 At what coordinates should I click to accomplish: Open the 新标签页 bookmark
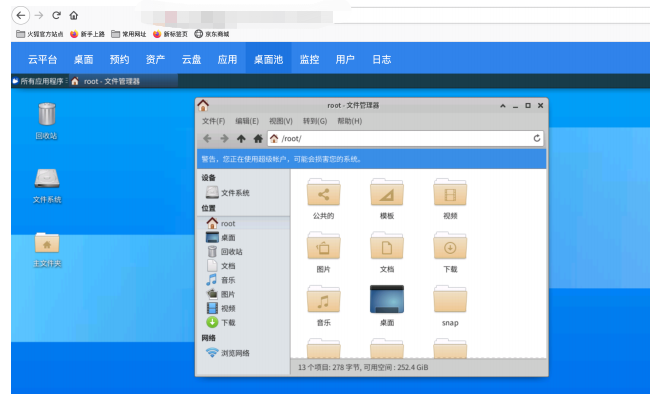pyautogui.click(x=170, y=34)
